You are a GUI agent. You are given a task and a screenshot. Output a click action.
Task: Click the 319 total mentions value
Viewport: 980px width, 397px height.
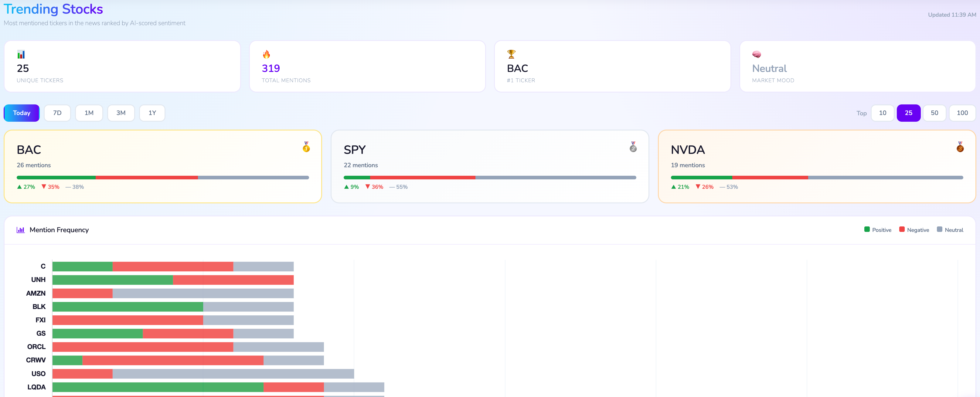[x=271, y=69]
